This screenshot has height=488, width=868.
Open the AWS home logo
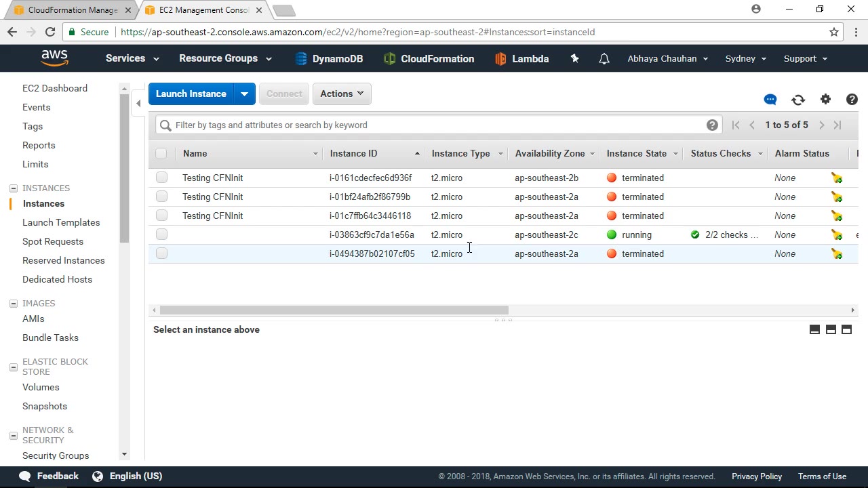click(x=54, y=58)
